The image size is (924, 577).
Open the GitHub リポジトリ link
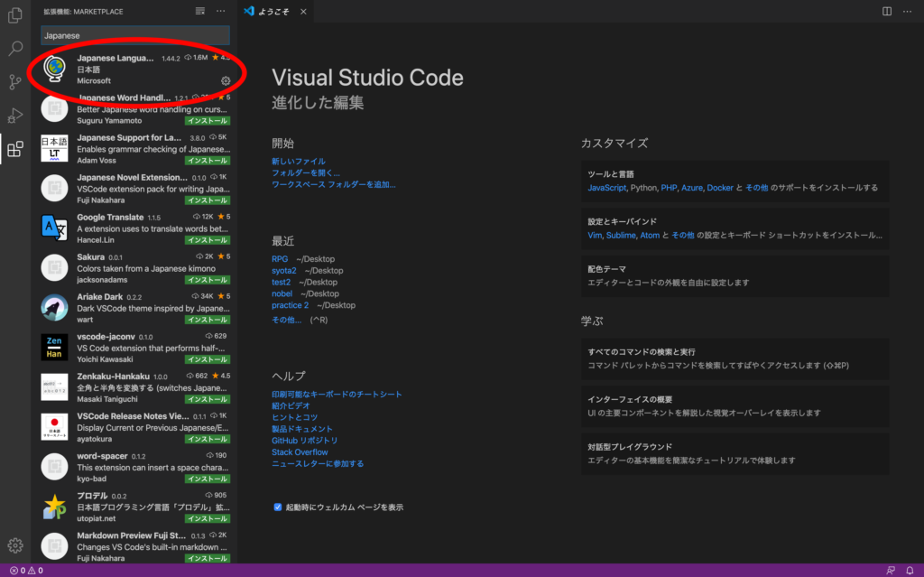point(305,441)
